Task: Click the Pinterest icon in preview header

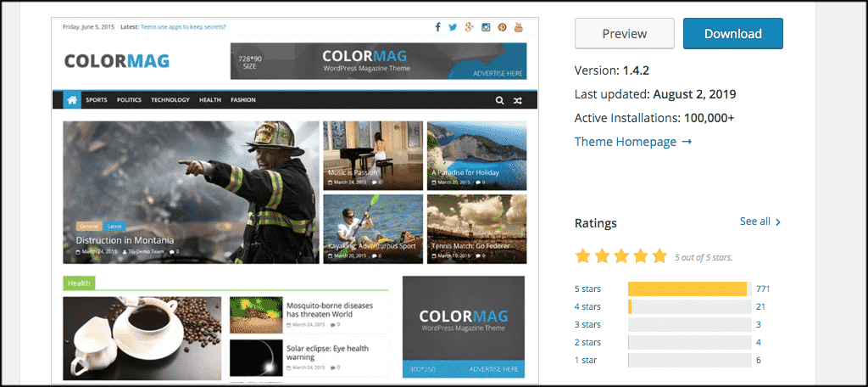Action: click(502, 26)
